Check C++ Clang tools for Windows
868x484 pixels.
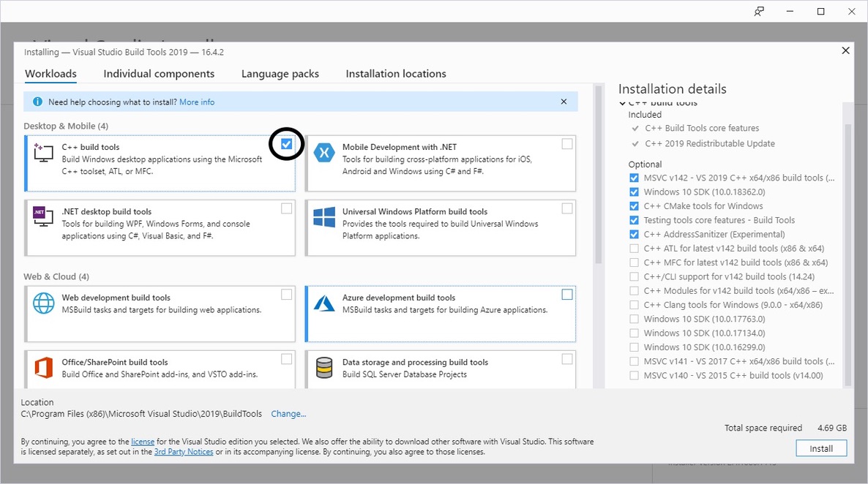point(634,305)
